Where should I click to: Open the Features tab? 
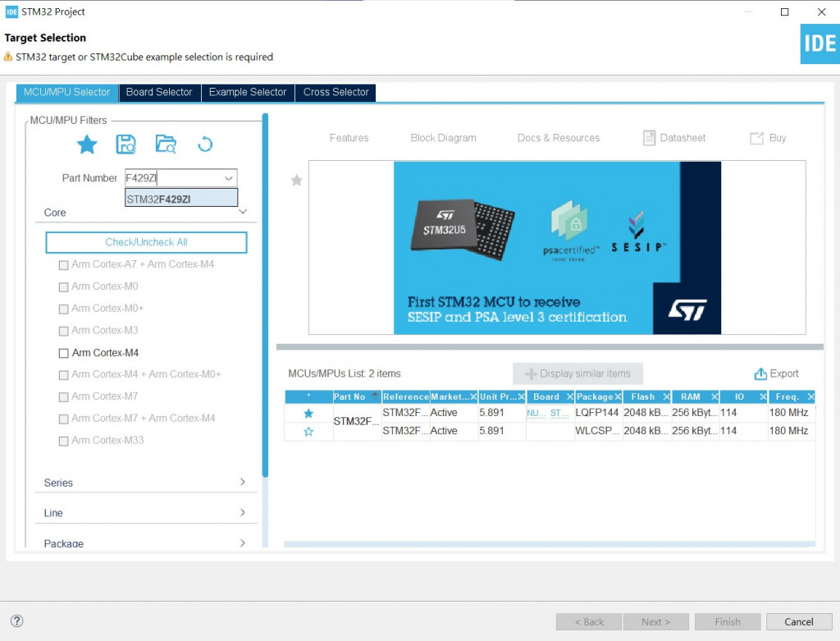(x=349, y=138)
